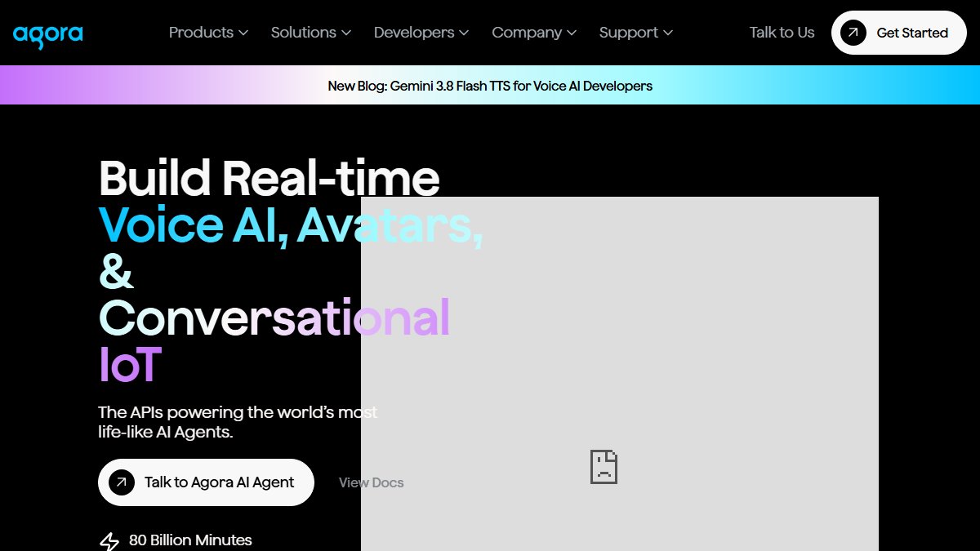Image resolution: width=980 pixels, height=551 pixels.
Task: Click the Get Started button
Action: 899,33
